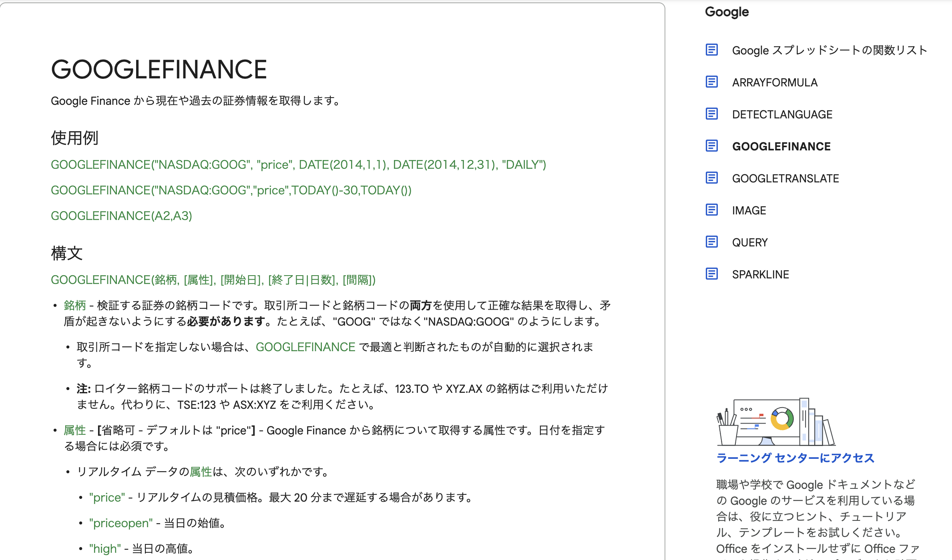The image size is (952, 560).
Task: Click the inline GOOGLEFINANCE link in text
Action: 305,347
